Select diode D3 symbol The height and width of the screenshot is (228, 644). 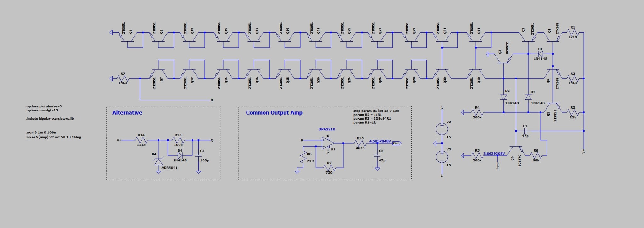click(528, 97)
